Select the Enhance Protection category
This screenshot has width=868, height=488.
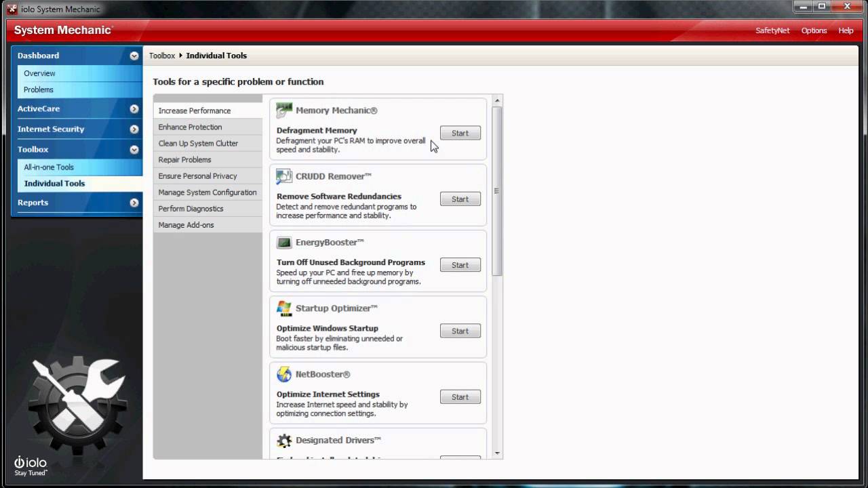click(x=208, y=127)
